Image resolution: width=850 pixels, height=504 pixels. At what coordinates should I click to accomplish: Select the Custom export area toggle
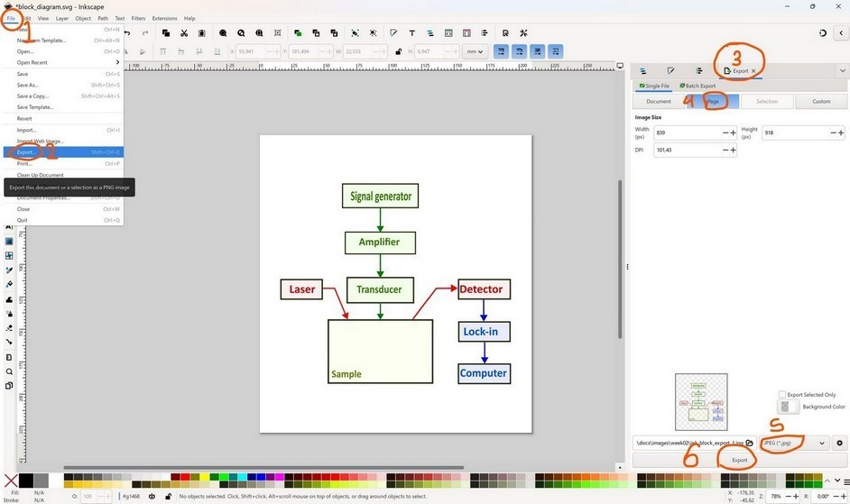pos(821,101)
